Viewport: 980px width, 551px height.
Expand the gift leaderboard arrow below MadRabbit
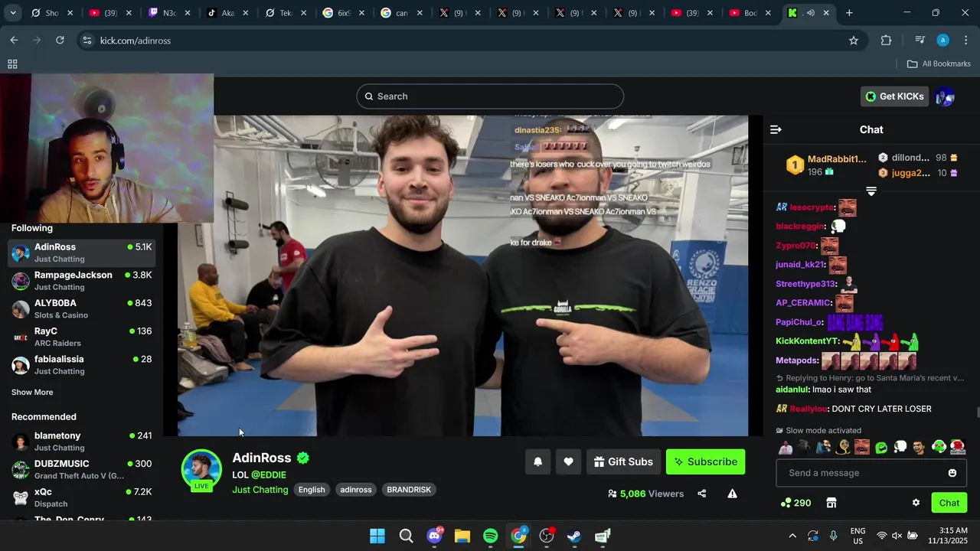point(871,191)
